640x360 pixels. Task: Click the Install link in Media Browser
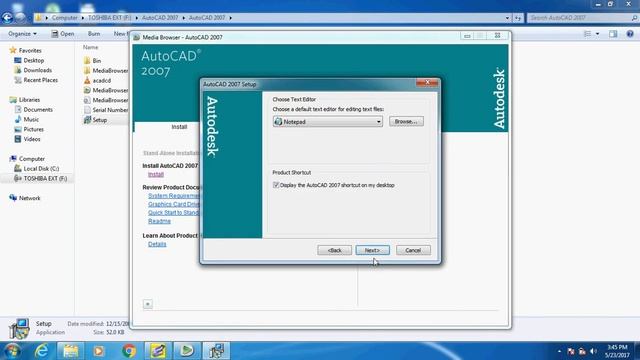(x=156, y=174)
